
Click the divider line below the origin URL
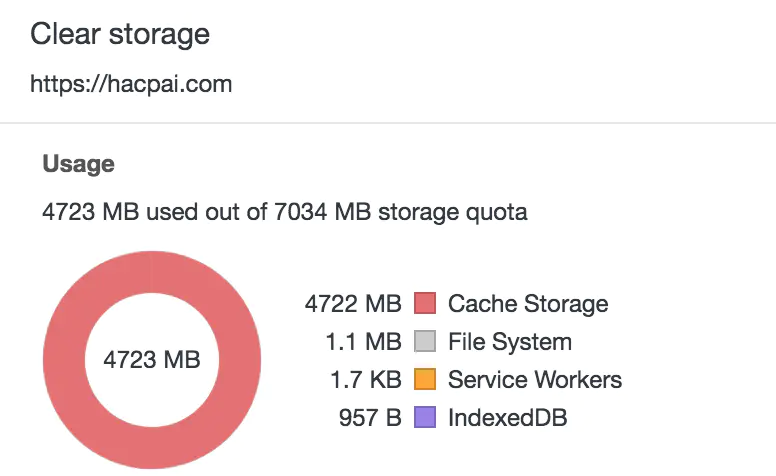tap(388, 123)
